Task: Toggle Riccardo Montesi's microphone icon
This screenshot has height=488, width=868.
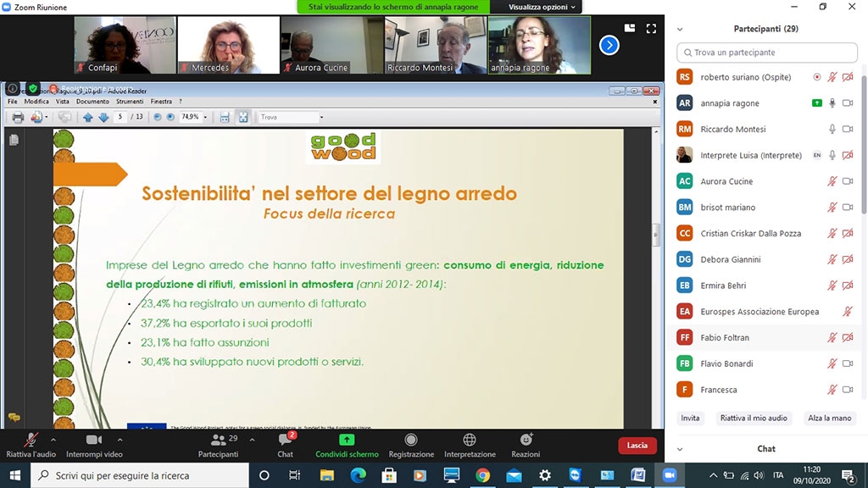Action: click(x=832, y=129)
